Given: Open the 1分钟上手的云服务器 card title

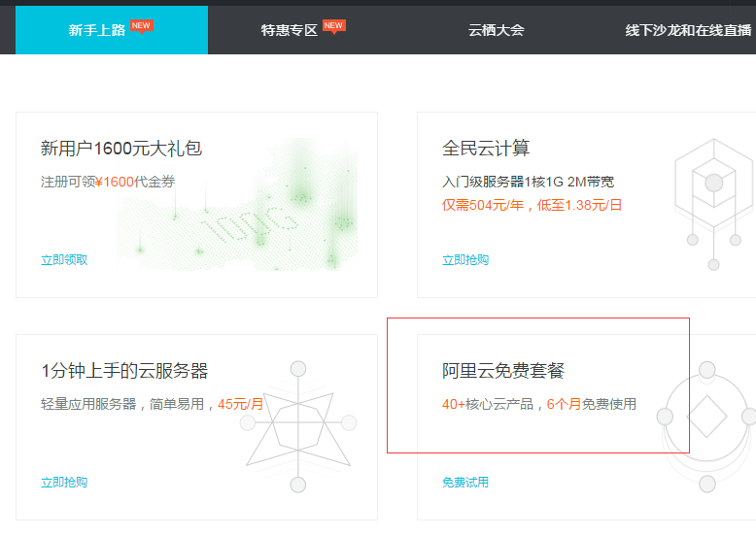Looking at the screenshot, I should click(x=124, y=371).
